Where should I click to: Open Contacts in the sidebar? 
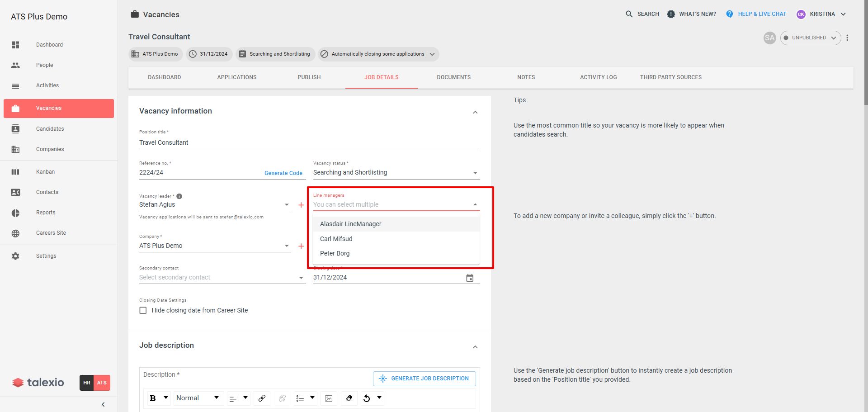59,192
